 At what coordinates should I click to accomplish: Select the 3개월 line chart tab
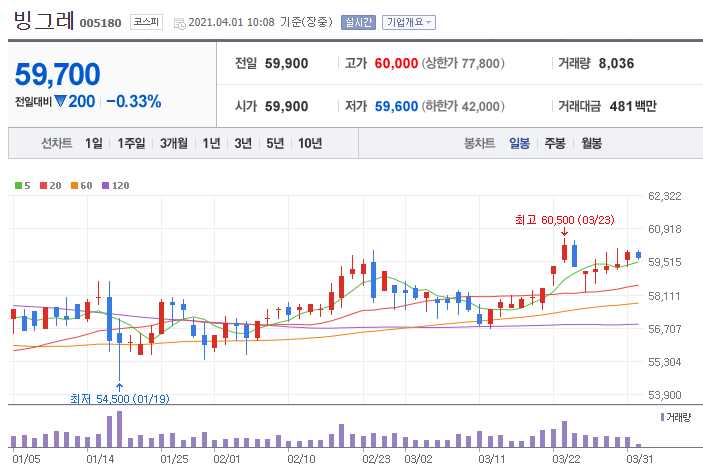174,143
